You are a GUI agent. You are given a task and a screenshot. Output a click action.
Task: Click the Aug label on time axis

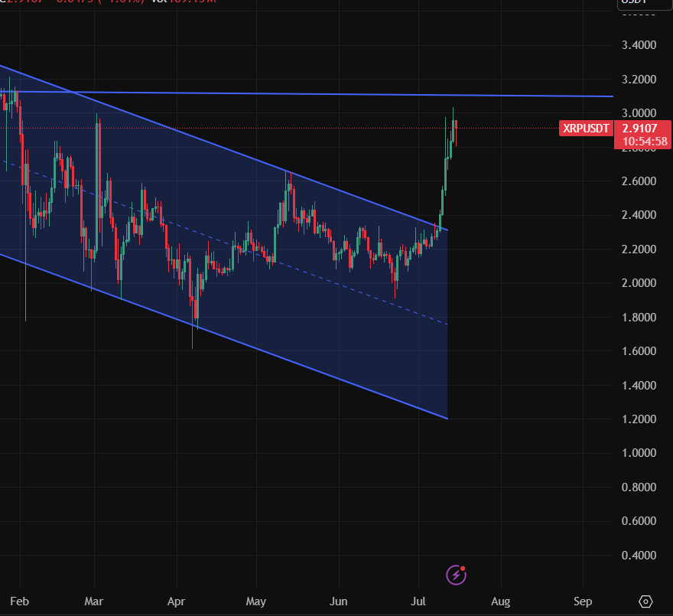click(500, 601)
